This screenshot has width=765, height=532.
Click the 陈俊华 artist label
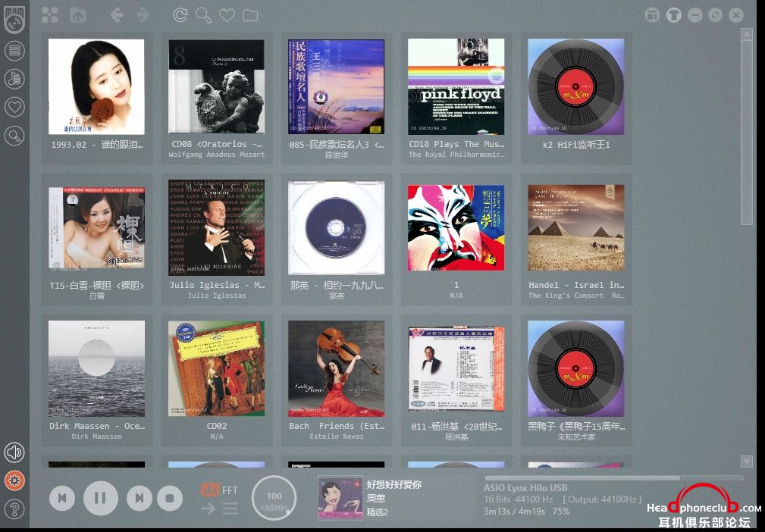(336, 155)
